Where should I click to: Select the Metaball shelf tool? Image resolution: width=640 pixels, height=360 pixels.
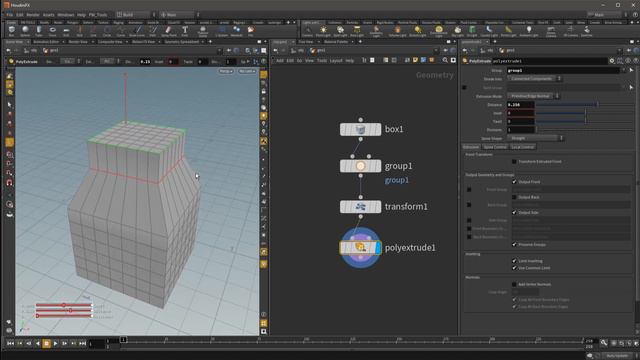click(237, 31)
